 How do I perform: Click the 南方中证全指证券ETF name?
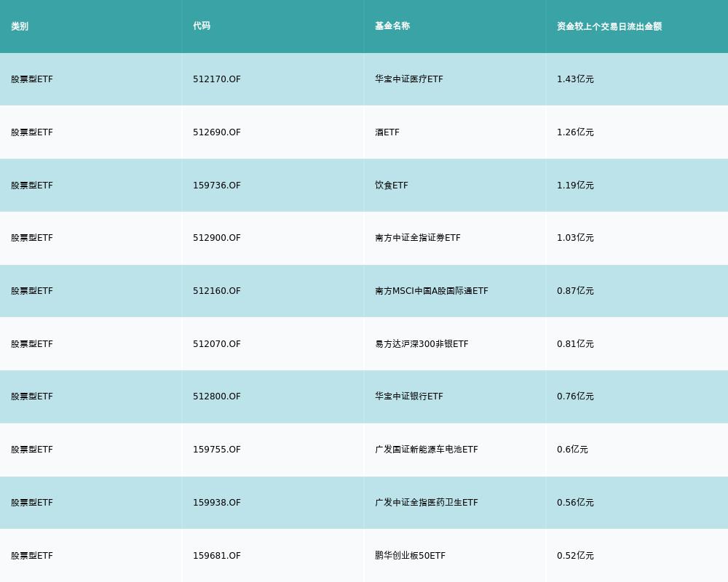click(418, 238)
